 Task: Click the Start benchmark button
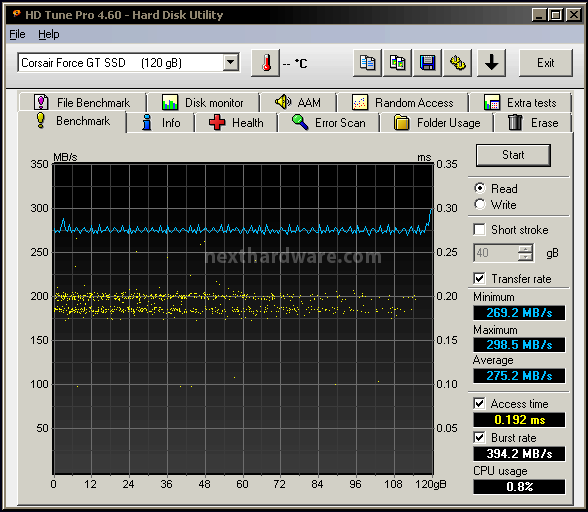click(513, 155)
